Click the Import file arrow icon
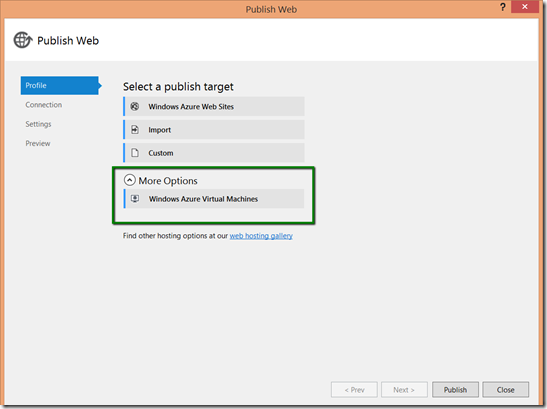Image resolution: width=547 pixels, height=409 pixels. pyautogui.click(x=135, y=130)
